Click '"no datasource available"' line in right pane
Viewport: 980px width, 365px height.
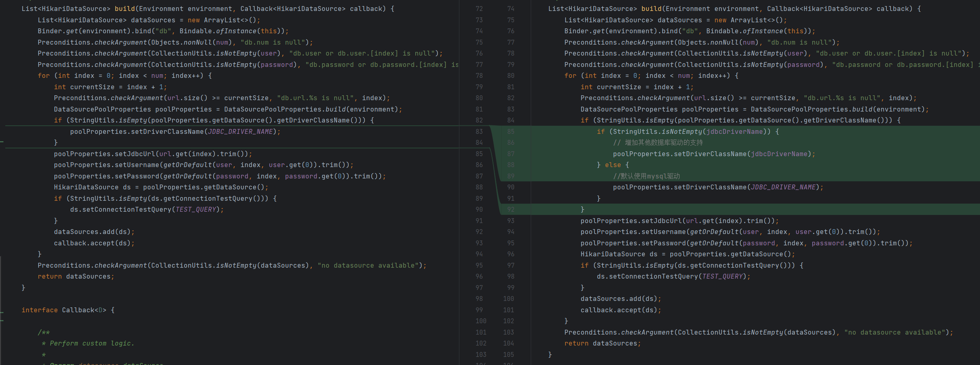pos(759,332)
